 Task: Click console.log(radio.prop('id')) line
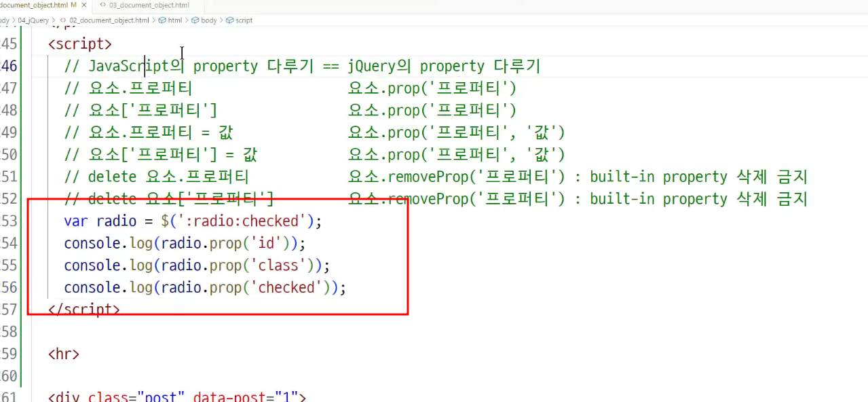coord(185,243)
